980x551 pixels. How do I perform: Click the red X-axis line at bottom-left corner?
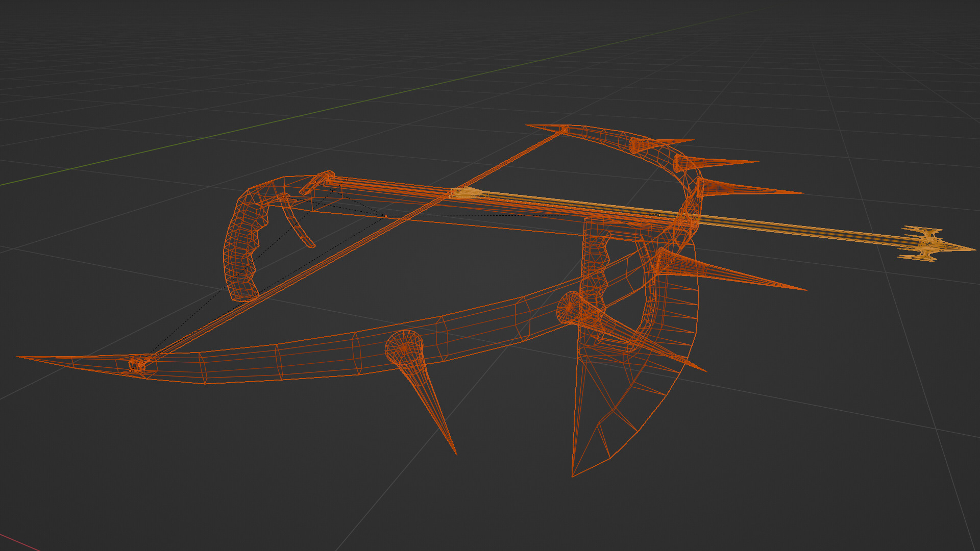pos(18,542)
